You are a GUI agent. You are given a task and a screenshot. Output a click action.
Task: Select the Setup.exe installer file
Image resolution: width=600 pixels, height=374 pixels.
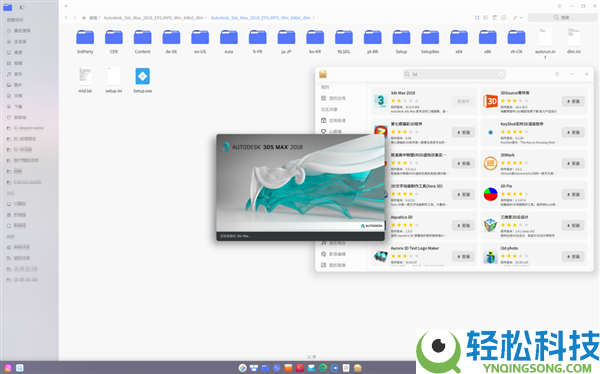coord(142,80)
